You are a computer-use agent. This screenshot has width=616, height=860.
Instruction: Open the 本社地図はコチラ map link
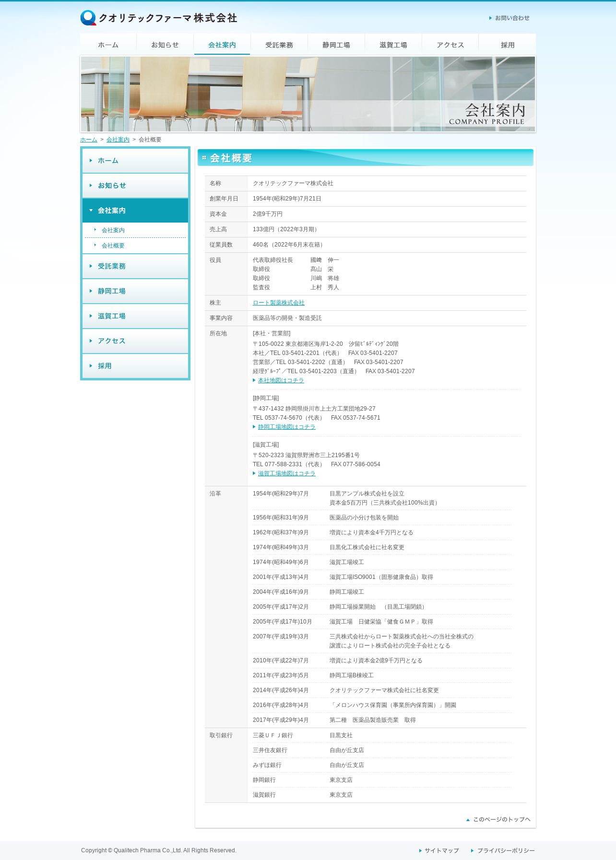[x=281, y=380]
